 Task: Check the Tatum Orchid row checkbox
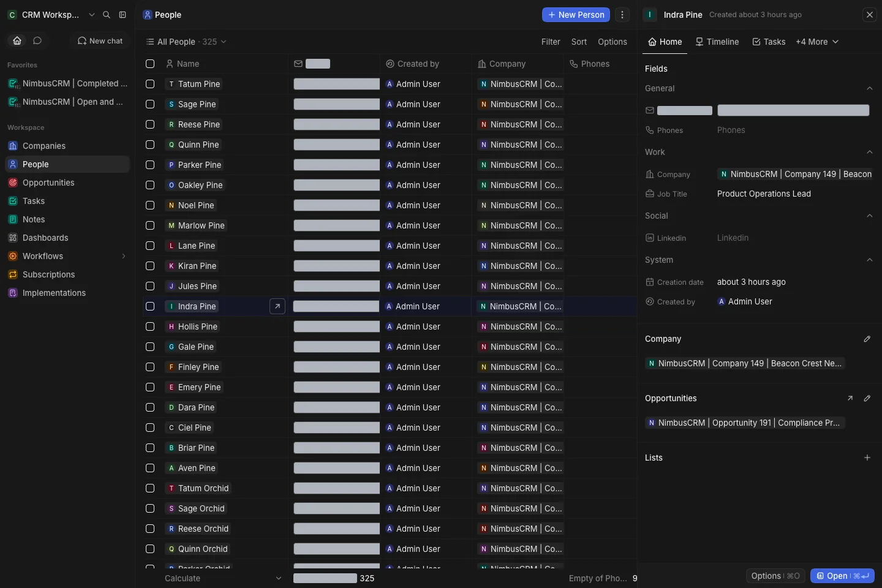[150, 488]
